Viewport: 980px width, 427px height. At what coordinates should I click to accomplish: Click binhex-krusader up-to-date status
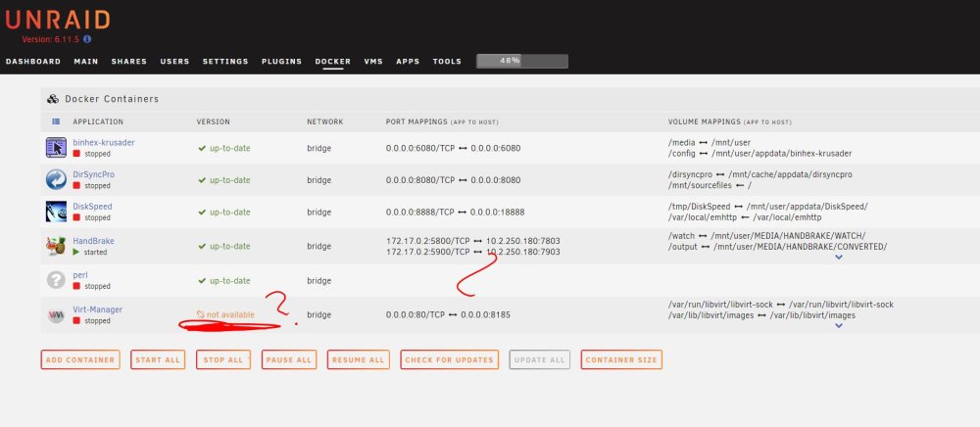[x=223, y=148]
